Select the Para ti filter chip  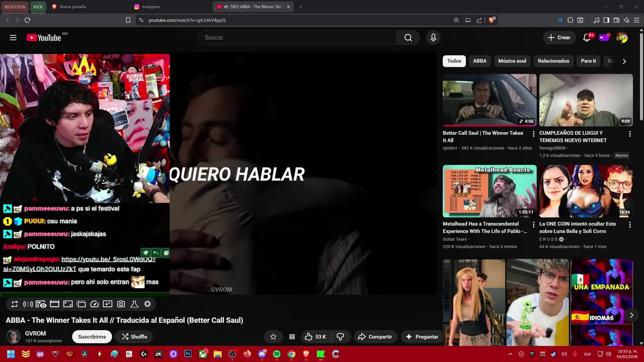tap(588, 61)
